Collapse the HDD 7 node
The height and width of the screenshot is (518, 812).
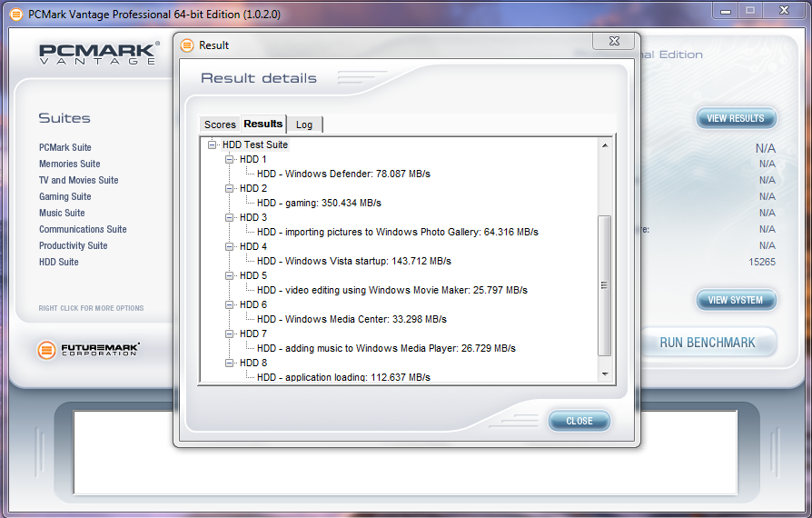point(229,334)
